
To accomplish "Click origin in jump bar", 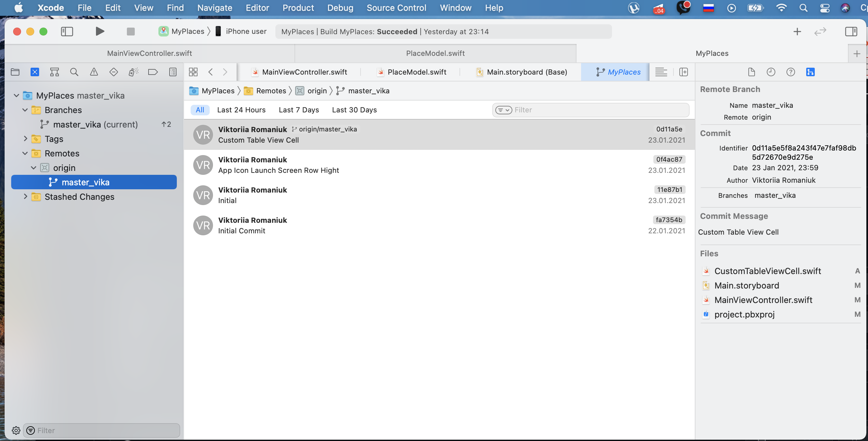I will pos(311,91).
